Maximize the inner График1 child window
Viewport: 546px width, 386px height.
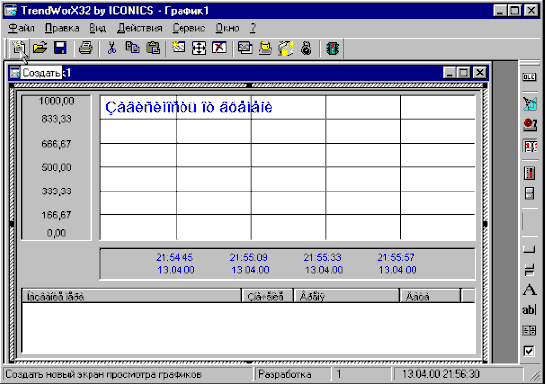[464, 73]
